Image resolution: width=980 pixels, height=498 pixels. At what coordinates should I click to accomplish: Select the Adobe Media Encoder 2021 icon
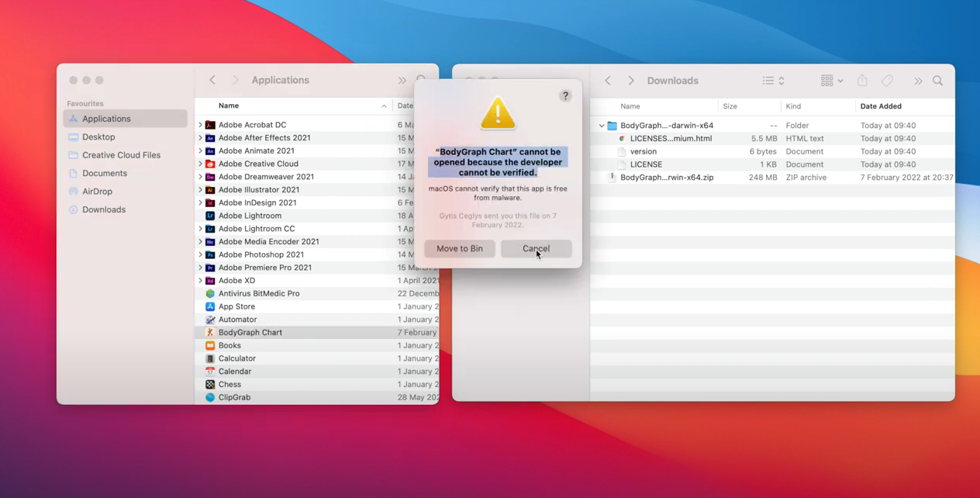click(x=210, y=241)
